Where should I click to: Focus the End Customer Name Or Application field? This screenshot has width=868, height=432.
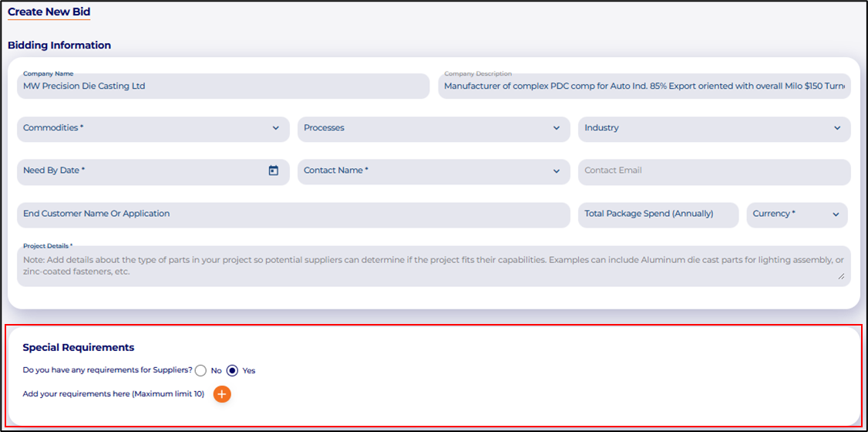coord(293,214)
